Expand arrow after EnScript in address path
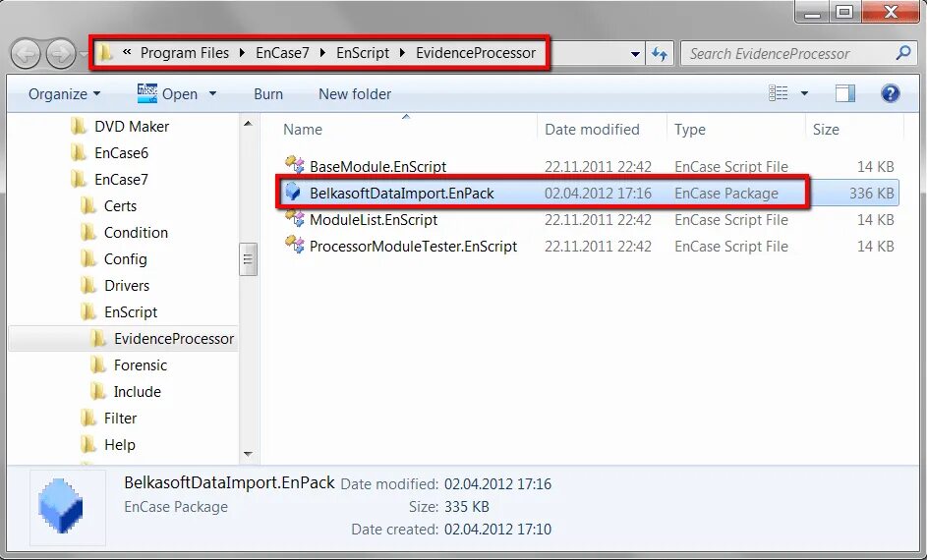 pos(403,53)
